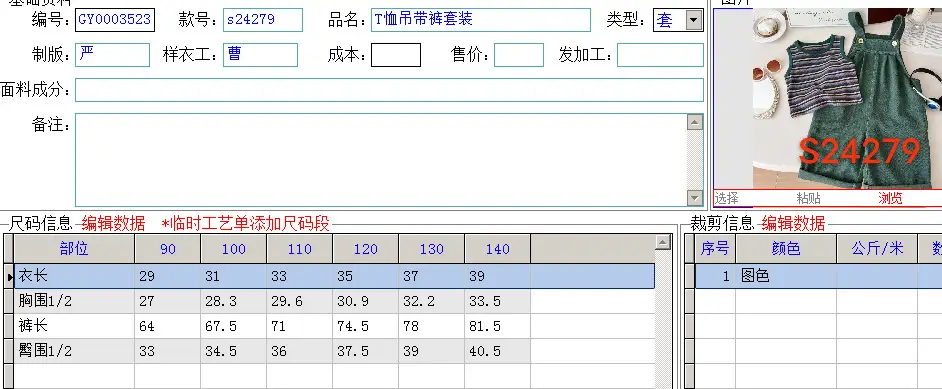Click *临时工艺单添加尺码段 link
This screenshot has width=942, height=389.
(x=246, y=224)
